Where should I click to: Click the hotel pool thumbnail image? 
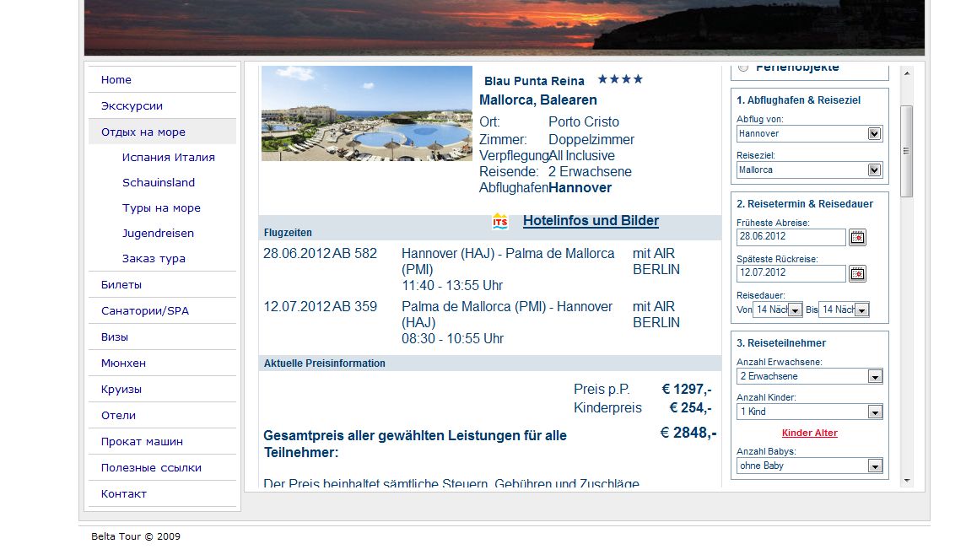pyautogui.click(x=366, y=113)
